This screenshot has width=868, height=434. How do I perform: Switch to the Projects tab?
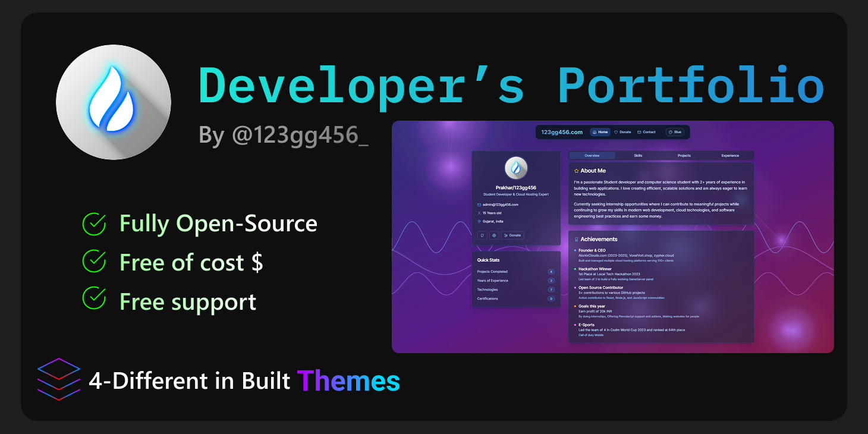[x=684, y=155]
